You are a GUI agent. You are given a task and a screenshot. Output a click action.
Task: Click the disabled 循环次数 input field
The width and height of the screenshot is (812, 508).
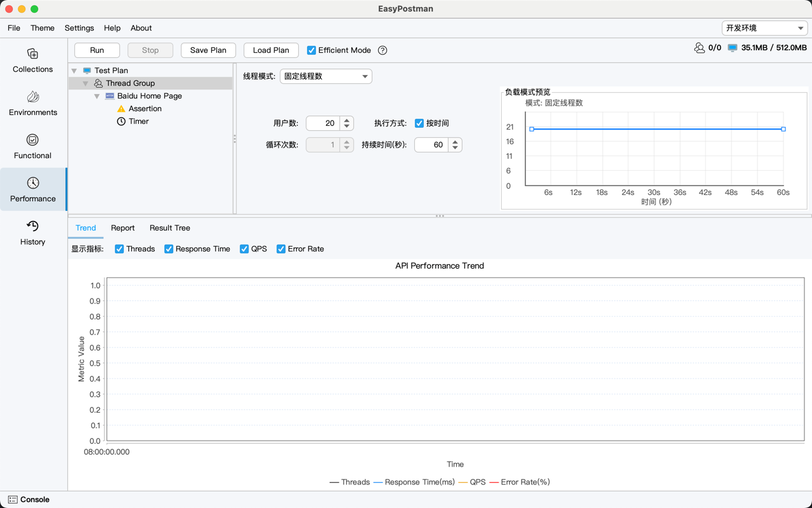pyautogui.click(x=324, y=145)
